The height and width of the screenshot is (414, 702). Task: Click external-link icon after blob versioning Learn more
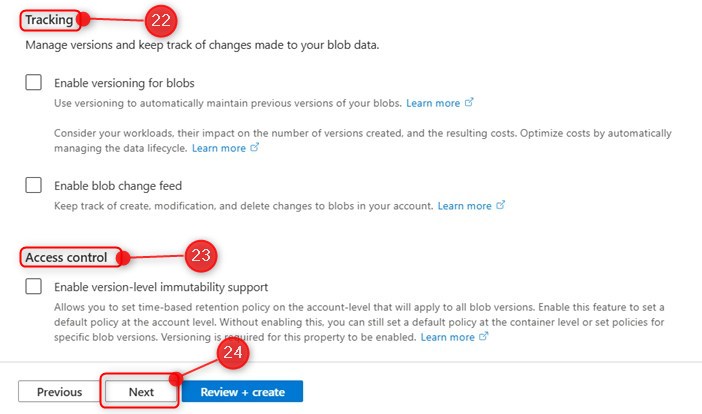coord(469,103)
